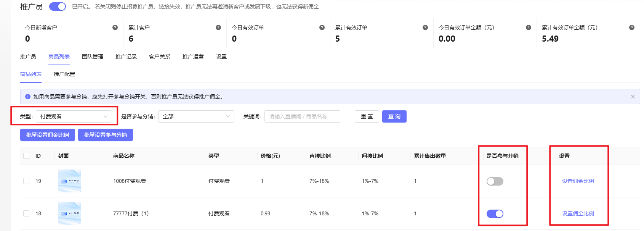The height and width of the screenshot is (231, 644).
Task: Click help icon beside 今日新增客户
Action: (x=115, y=27)
